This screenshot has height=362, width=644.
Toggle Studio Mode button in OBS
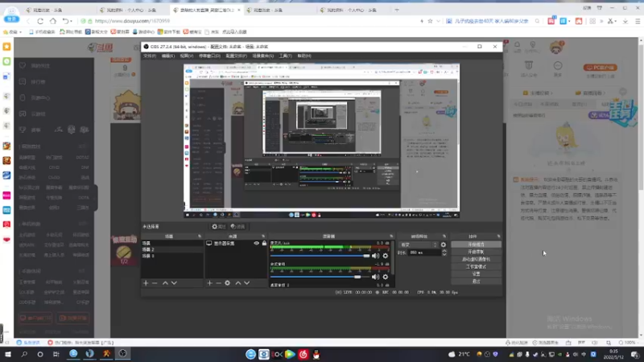pos(476,266)
